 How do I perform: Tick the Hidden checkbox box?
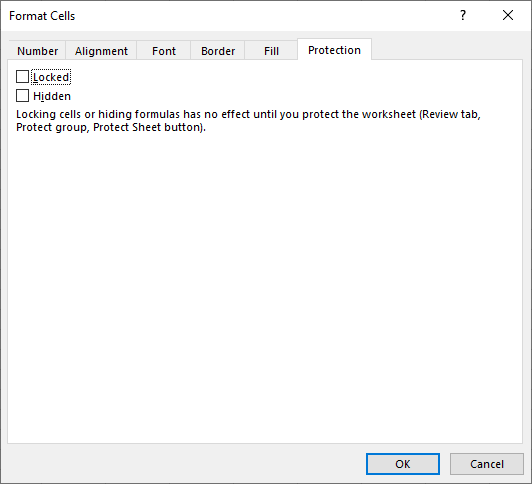[x=22, y=96]
